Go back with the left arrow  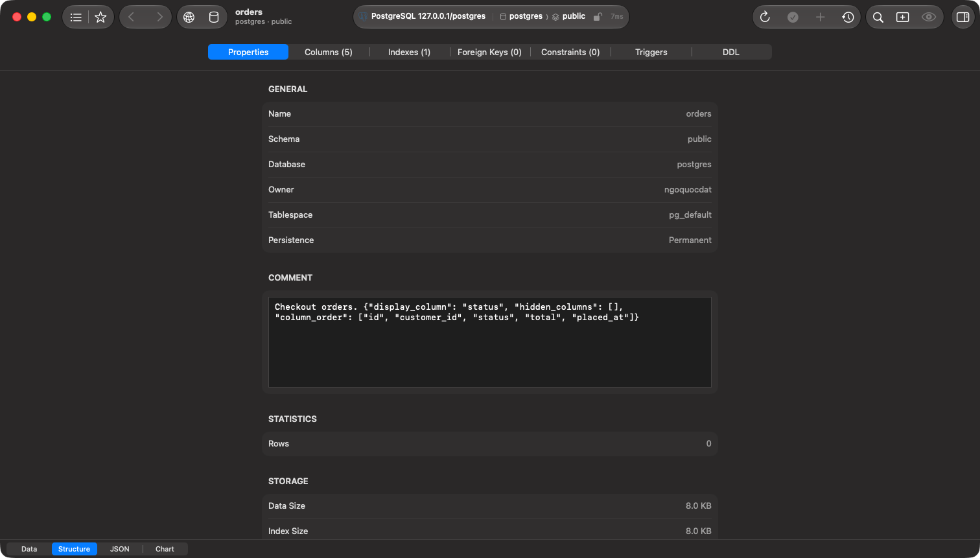point(132,17)
